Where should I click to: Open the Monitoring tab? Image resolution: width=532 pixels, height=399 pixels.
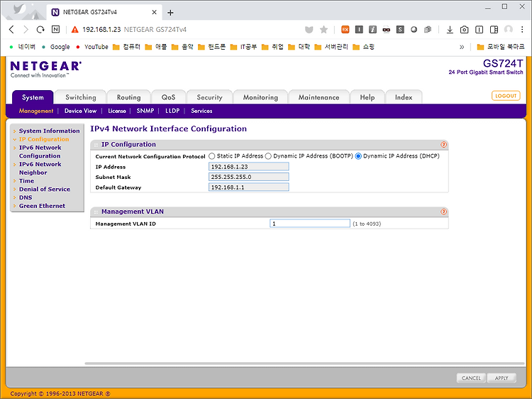pos(260,97)
